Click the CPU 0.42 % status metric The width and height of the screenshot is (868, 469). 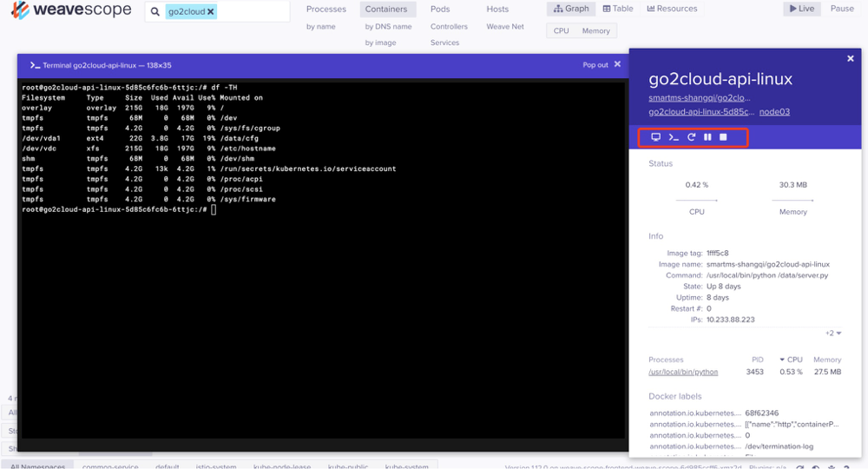click(x=696, y=198)
